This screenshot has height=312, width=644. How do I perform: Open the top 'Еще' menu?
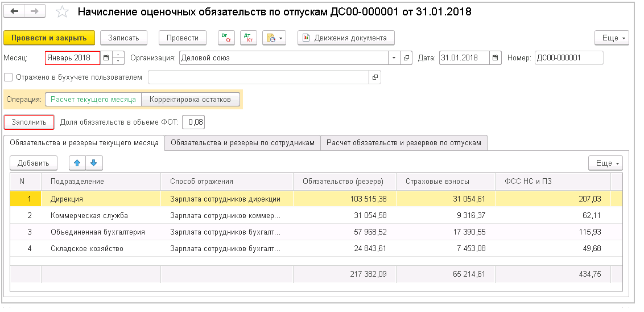[x=612, y=38]
